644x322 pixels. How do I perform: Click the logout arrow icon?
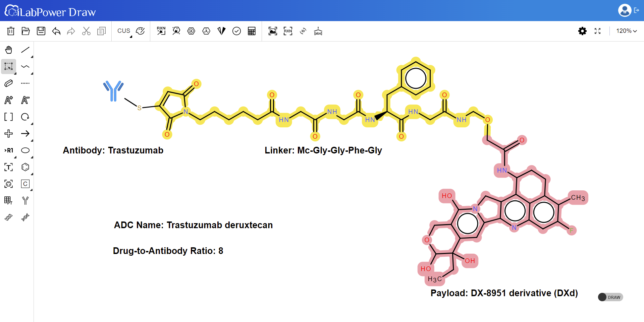pos(636,10)
